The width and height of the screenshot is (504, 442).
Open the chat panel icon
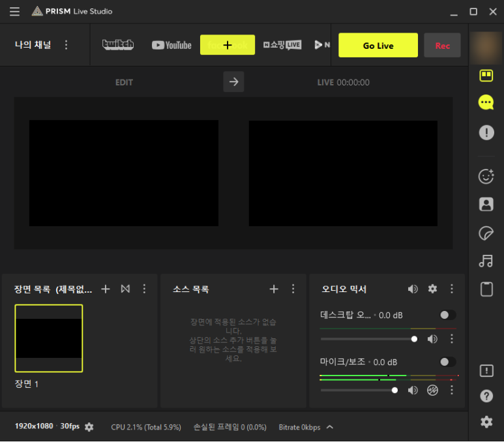pyautogui.click(x=486, y=102)
